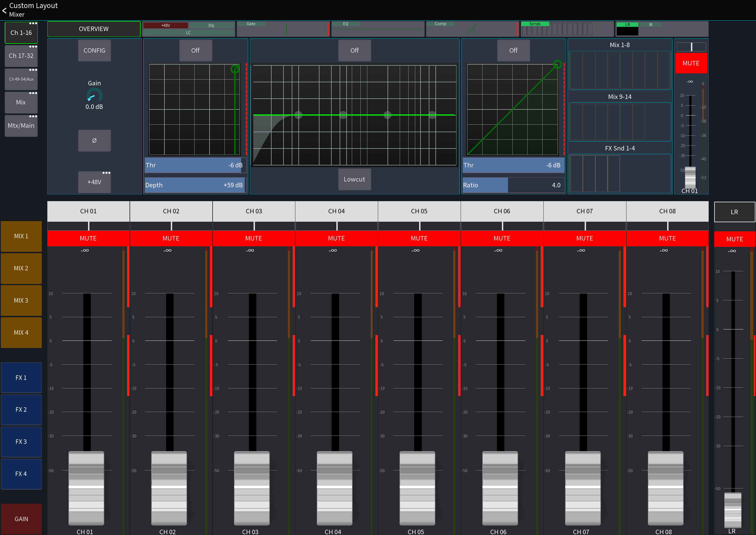Click the compressor Ratio 4.0 slider
This screenshot has height=535, width=756.
tap(513, 185)
